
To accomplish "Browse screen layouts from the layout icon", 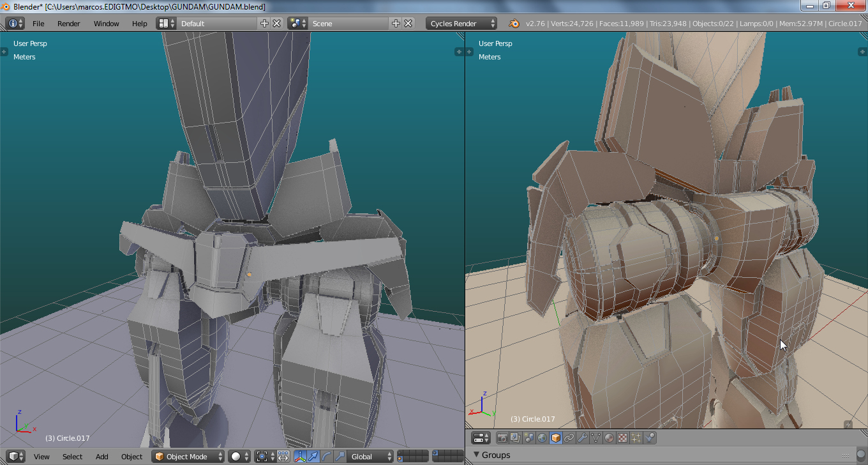I will (x=166, y=24).
